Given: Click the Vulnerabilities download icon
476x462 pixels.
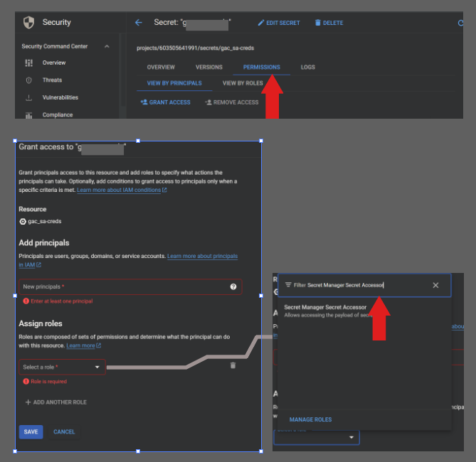Looking at the screenshot, I should point(29,97).
